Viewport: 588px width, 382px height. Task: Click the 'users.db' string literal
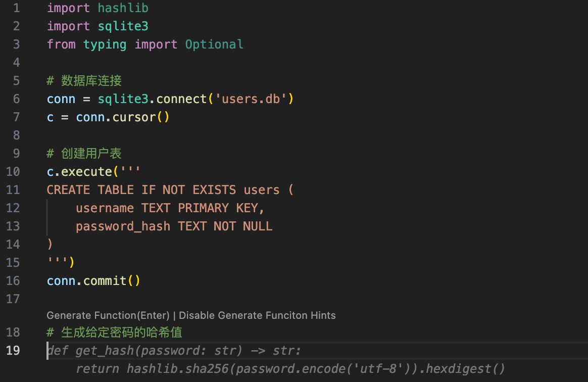click(x=251, y=99)
